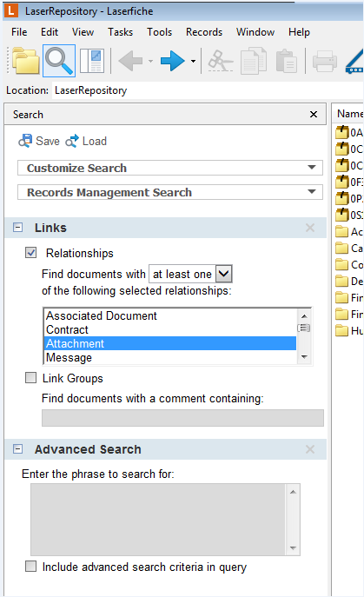364x597 pixels.
Task: Select Attachment relationship in list
Action: coord(170,343)
